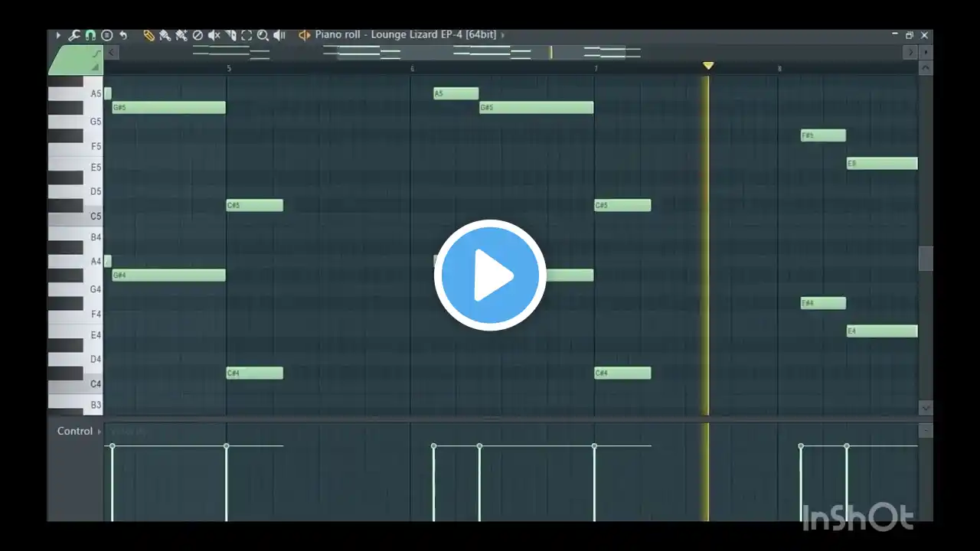
Task: Click the curved undo-arrow icon in the toolbar
Action: (x=123, y=35)
